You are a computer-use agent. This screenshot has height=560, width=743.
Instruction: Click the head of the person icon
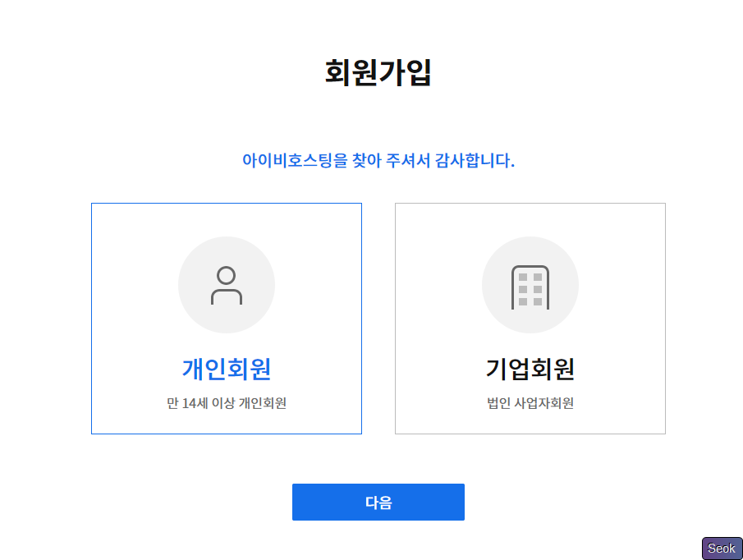227,275
